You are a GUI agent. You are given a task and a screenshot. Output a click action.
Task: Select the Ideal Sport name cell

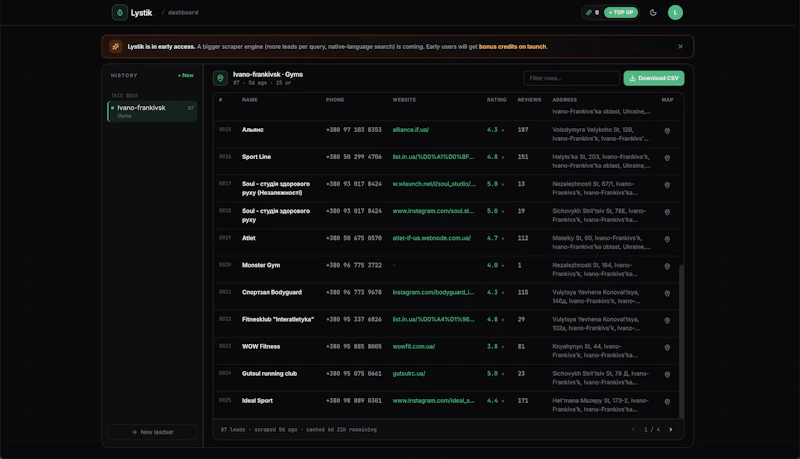pyautogui.click(x=257, y=400)
